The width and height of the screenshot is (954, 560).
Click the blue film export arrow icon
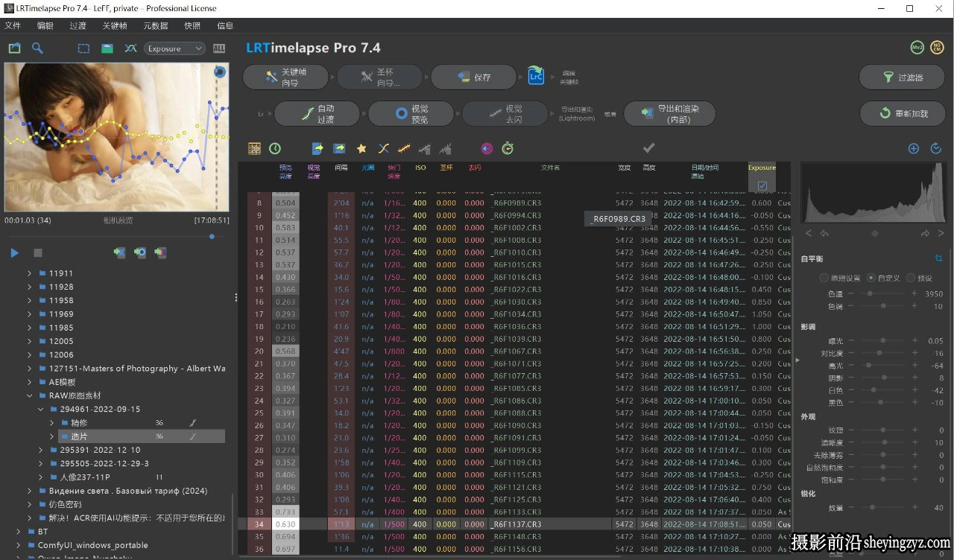[340, 148]
